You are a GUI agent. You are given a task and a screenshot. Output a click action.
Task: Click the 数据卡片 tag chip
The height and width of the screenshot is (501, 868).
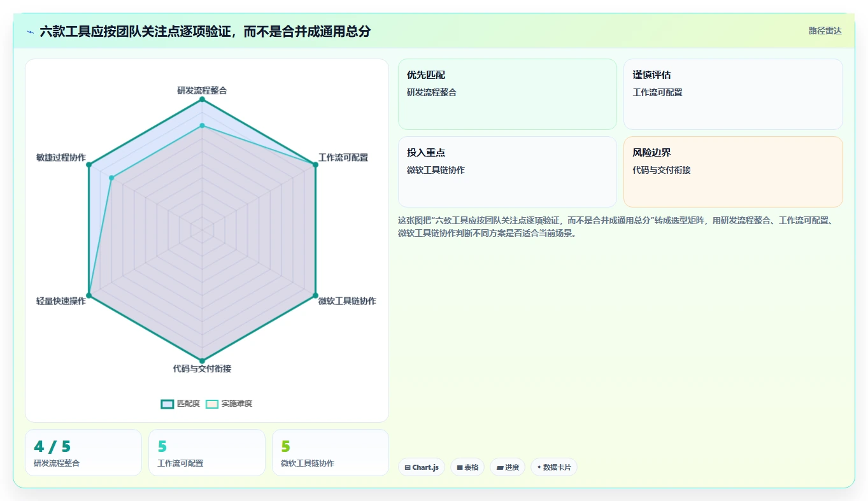coord(554,467)
